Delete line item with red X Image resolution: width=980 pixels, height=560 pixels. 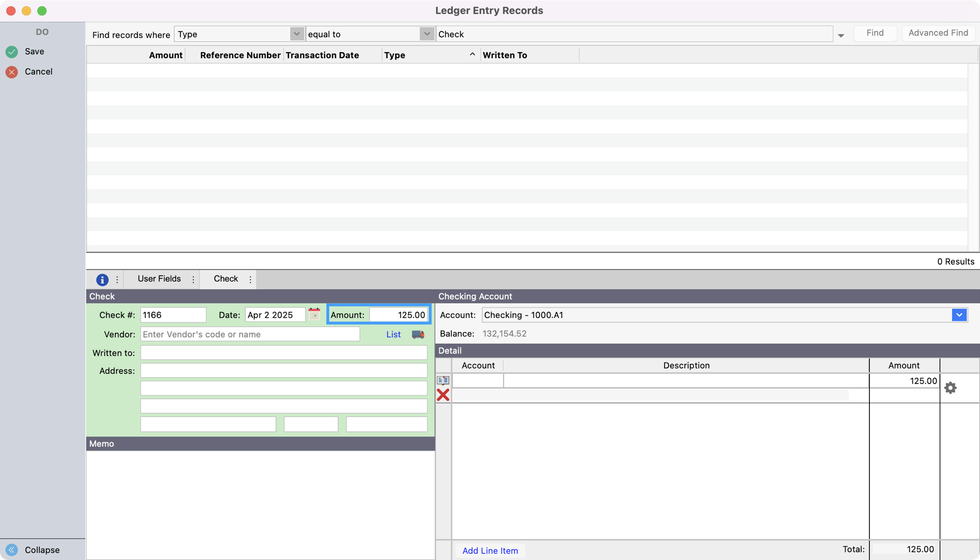click(x=443, y=395)
